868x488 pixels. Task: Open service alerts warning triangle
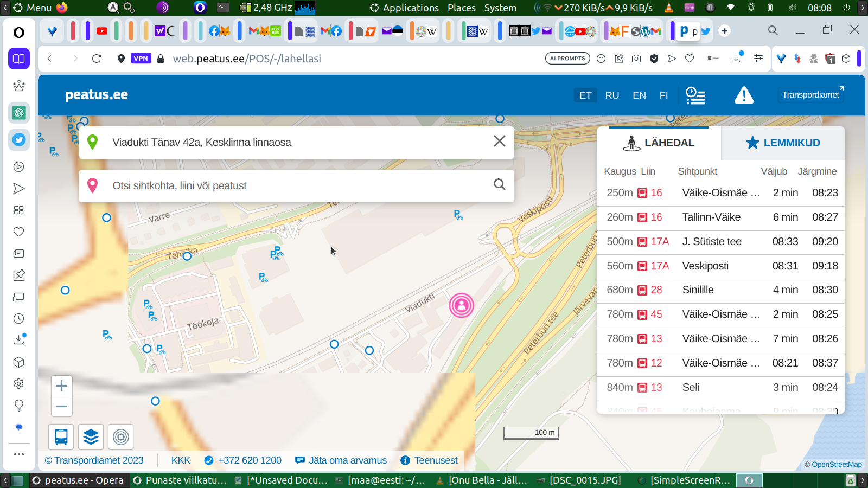(744, 95)
